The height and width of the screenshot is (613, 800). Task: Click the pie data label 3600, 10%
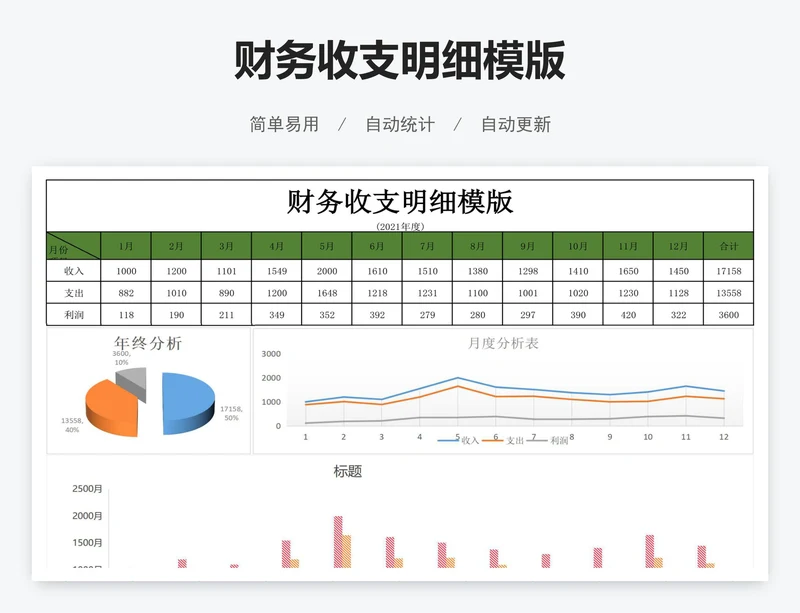[x=121, y=358]
